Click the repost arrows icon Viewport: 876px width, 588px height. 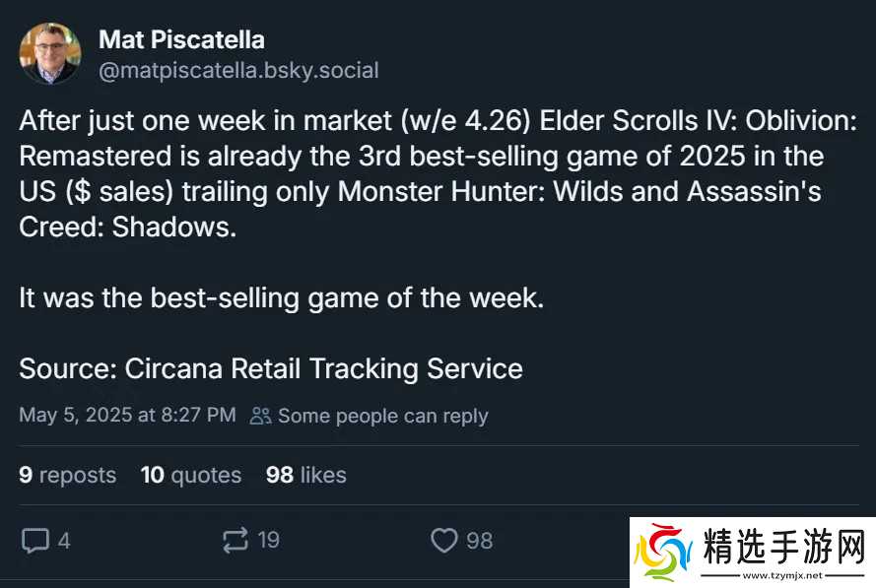coord(236,540)
